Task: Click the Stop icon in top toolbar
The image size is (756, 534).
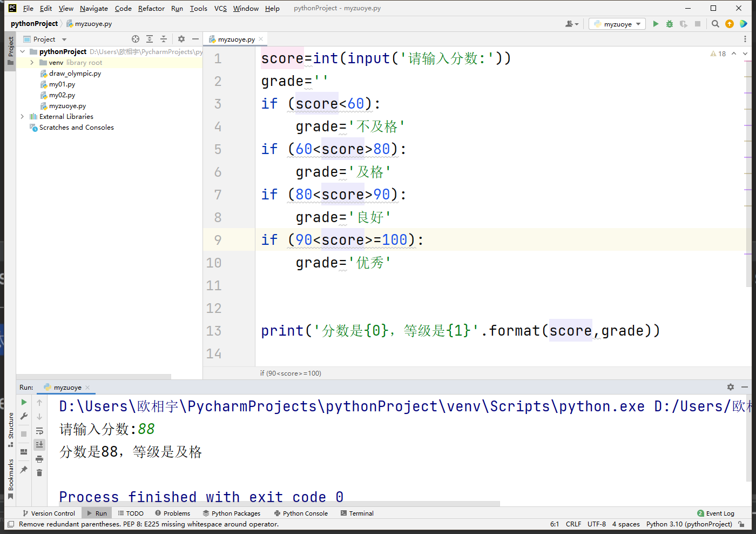Action: pos(698,24)
